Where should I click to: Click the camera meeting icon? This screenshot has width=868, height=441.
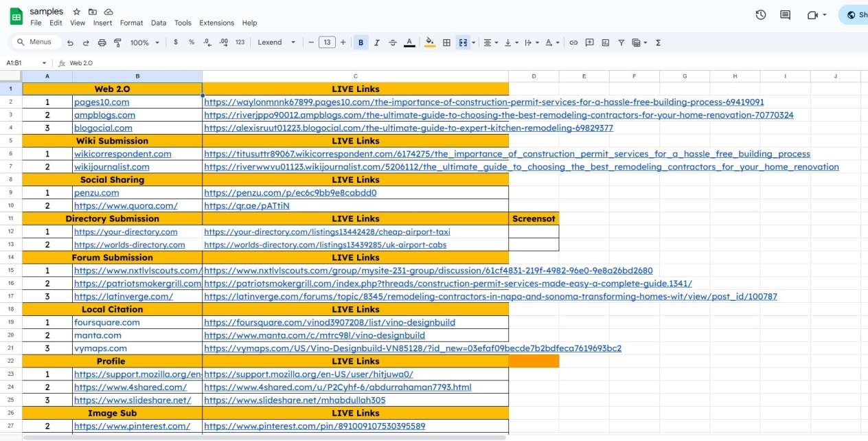812,14
